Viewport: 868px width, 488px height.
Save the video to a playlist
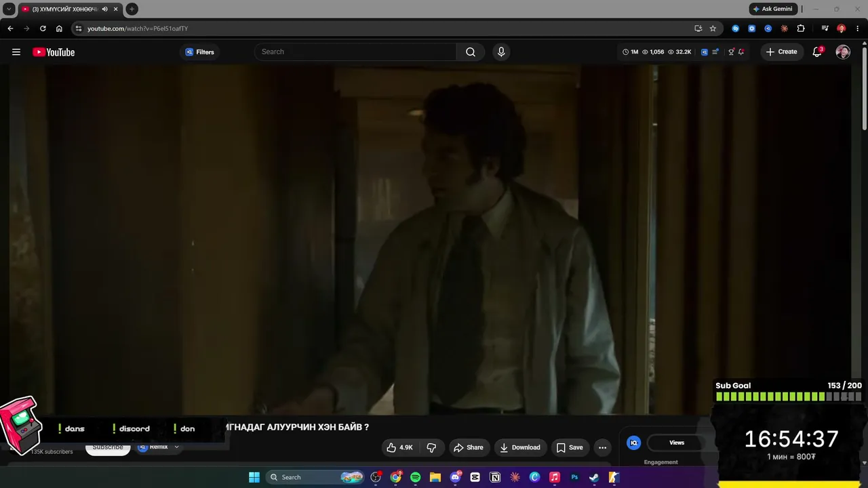coord(570,447)
